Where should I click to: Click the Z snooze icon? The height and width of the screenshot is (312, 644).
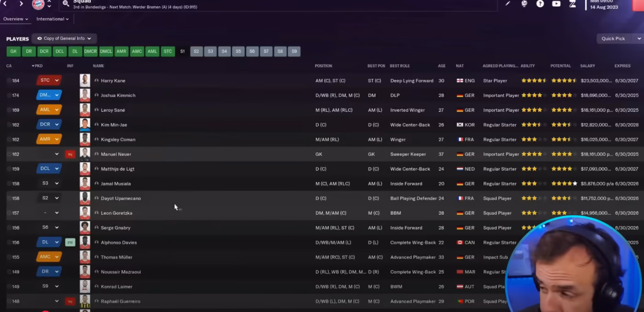coord(572,4)
